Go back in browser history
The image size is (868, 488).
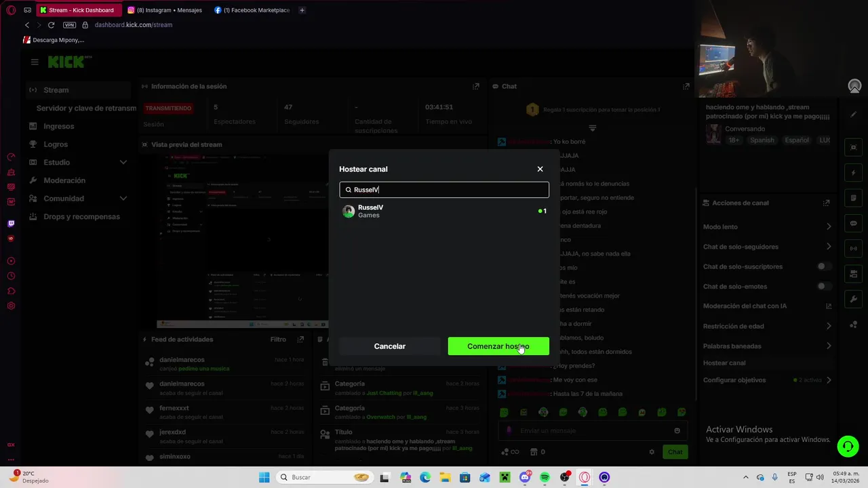(27, 25)
